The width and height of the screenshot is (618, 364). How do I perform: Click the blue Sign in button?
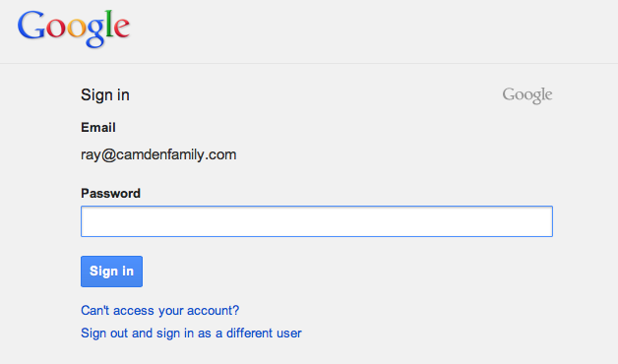point(111,272)
